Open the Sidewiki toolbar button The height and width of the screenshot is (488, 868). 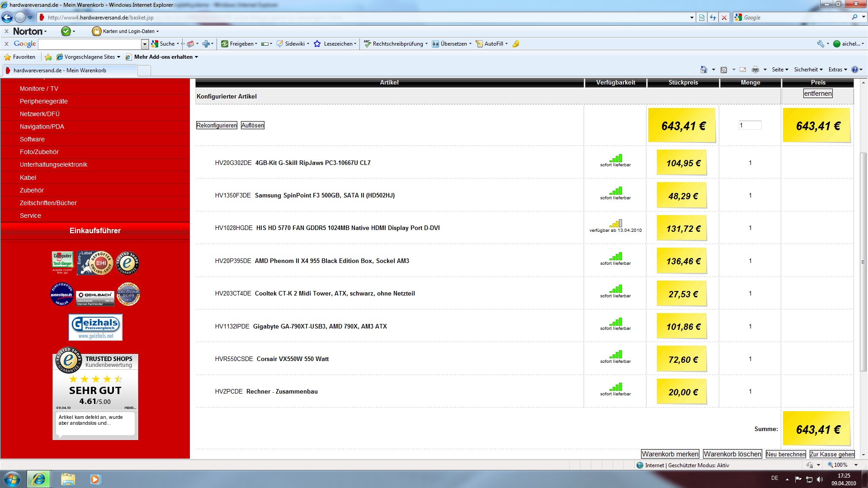click(x=292, y=44)
